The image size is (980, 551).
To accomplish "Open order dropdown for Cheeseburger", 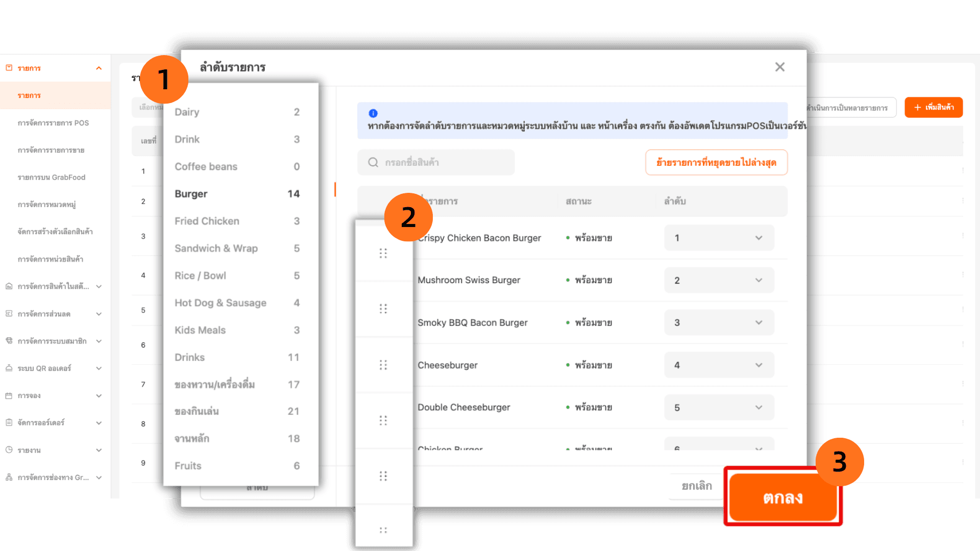I will point(719,365).
